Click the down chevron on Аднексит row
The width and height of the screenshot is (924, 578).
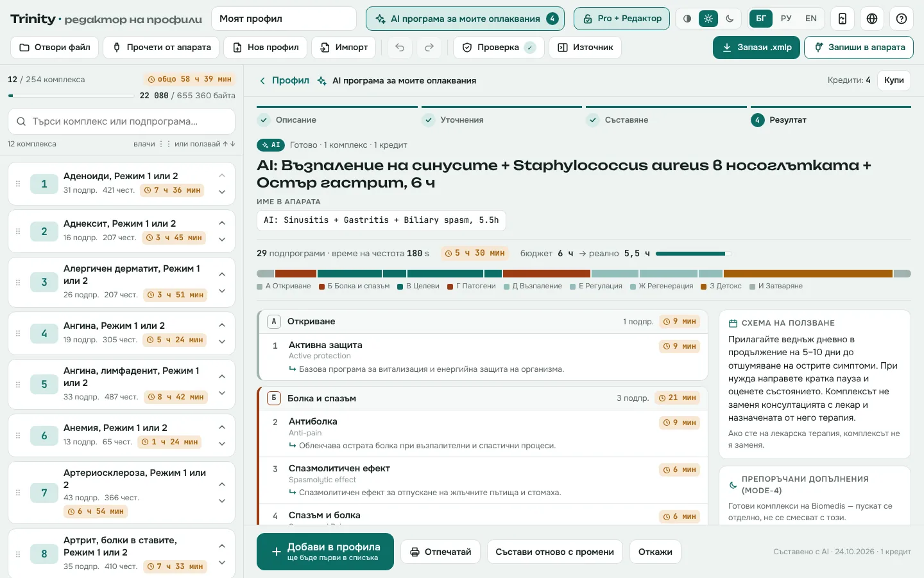222,240
